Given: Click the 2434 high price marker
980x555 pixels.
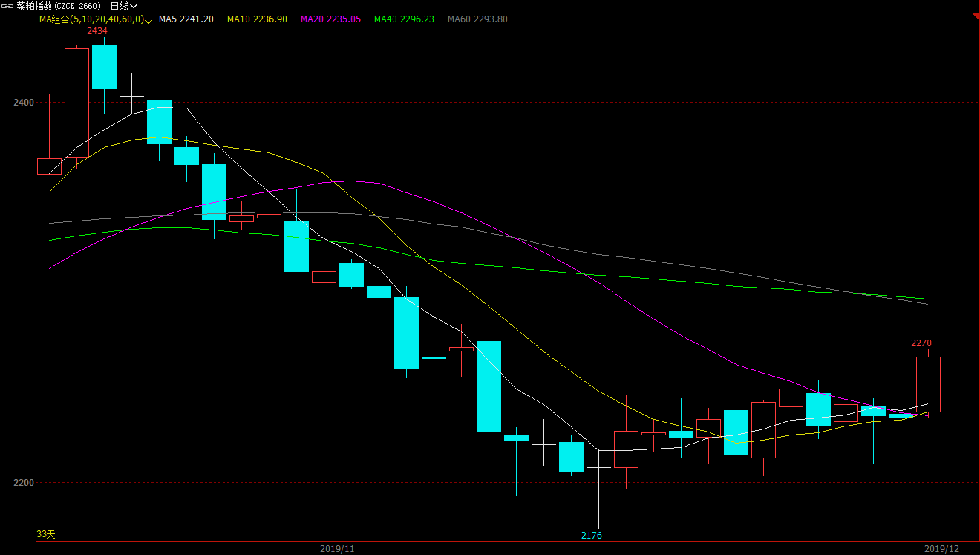Looking at the screenshot, I should click(97, 31).
